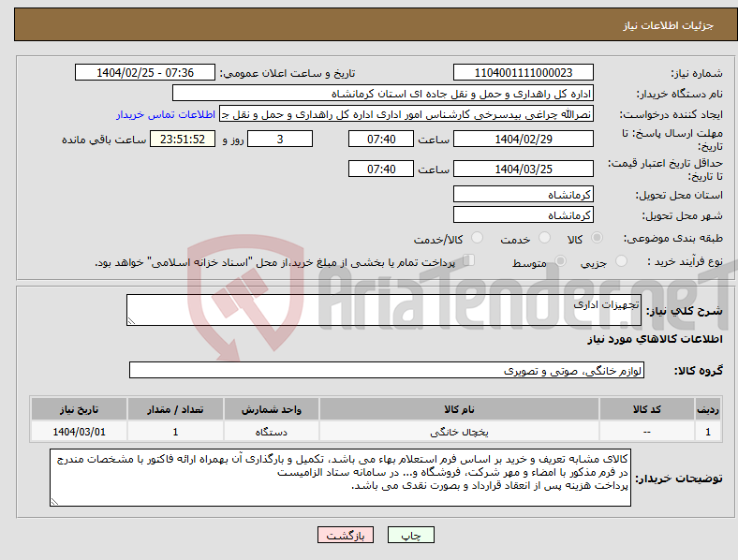Click the شماره نیاز field 1104001111000023
738x560 pixels.
tap(523, 72)
